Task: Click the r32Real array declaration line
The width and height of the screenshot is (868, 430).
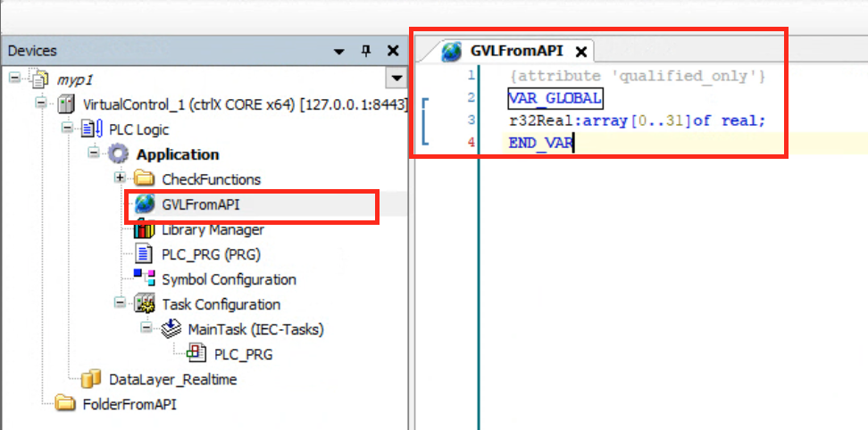Action: (638, 120)
